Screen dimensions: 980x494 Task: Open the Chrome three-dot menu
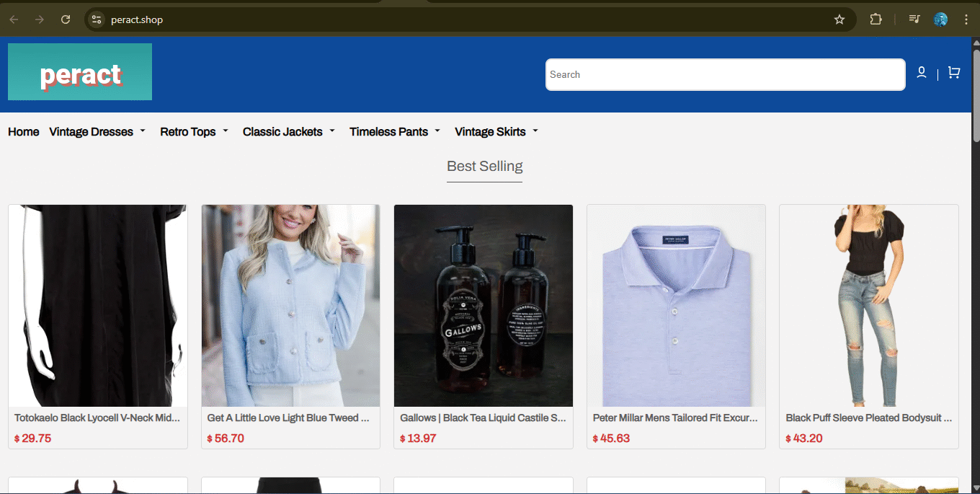point(966,19)
